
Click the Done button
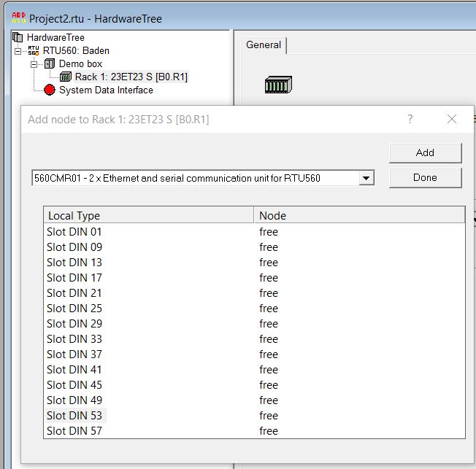(426, 177)
